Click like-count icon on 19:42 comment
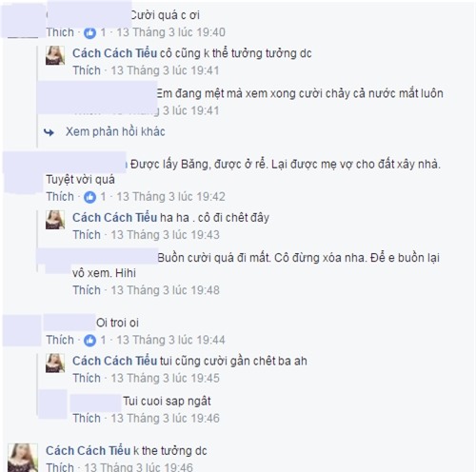The width and height of the screenshot is (476, 472). point(89,197)
